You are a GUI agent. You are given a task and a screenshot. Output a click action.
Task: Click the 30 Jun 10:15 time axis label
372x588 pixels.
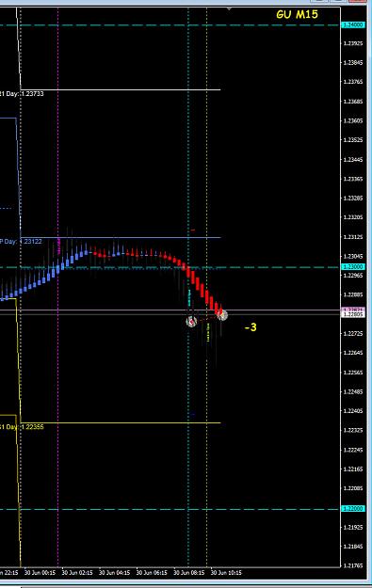226,573
